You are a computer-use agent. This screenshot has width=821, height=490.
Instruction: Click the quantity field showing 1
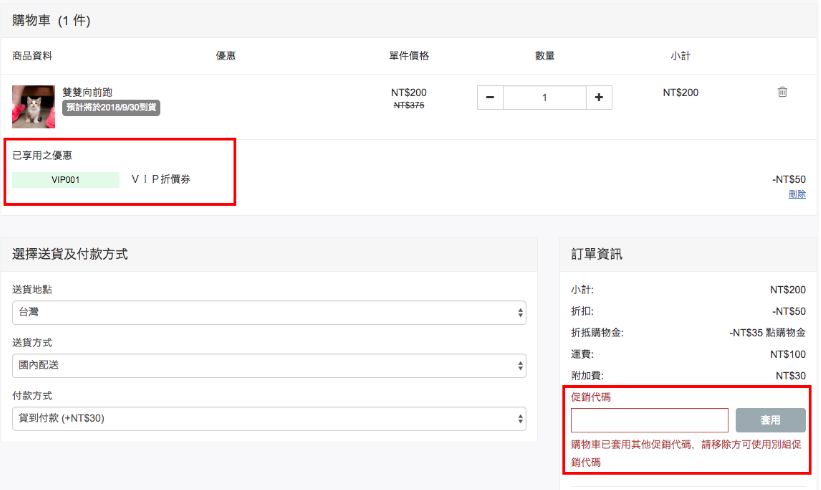545,97
